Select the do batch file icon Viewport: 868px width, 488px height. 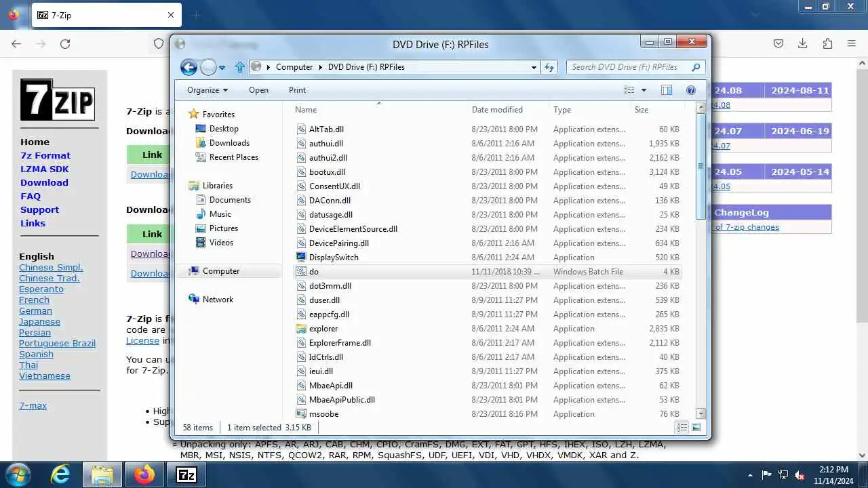(x=301, y=272)
